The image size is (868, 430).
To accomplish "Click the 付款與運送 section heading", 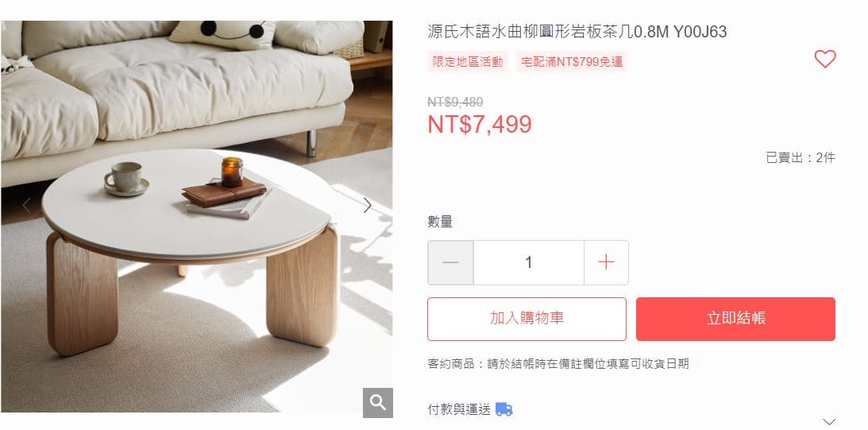I will 459,409.
